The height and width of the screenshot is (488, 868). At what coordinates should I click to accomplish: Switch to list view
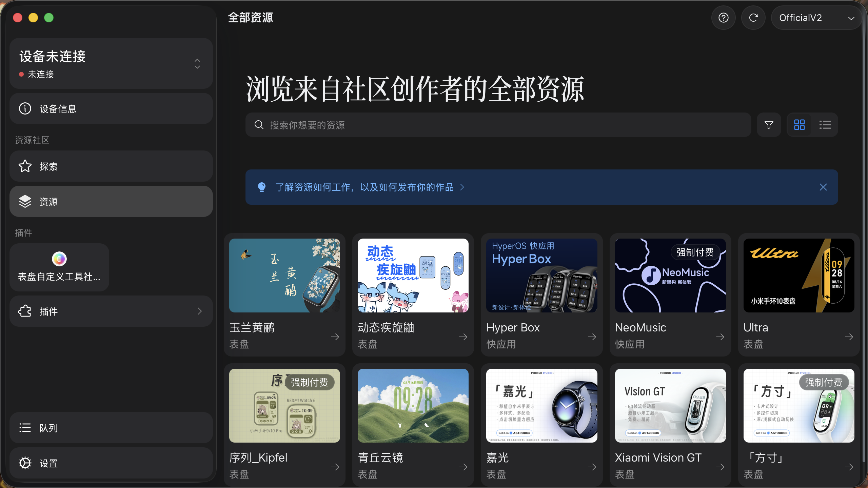point(825,125)
